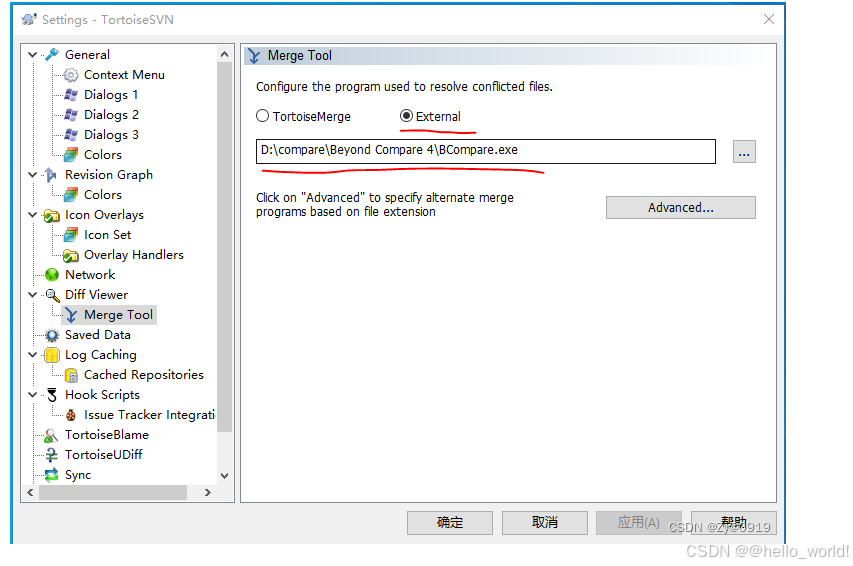Image resolution: width=853 pixels, height=566 pixels.
Task: Click the Icon Overlays folder icon
Action: [x=52, y=215]
